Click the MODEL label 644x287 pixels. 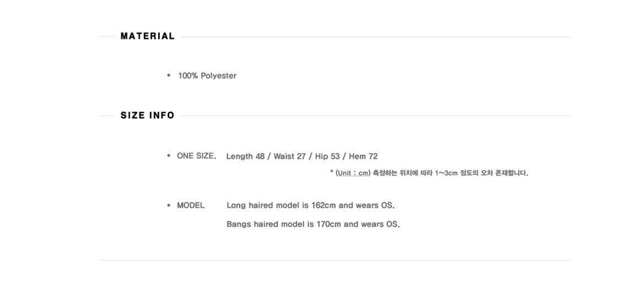[191, 205]
